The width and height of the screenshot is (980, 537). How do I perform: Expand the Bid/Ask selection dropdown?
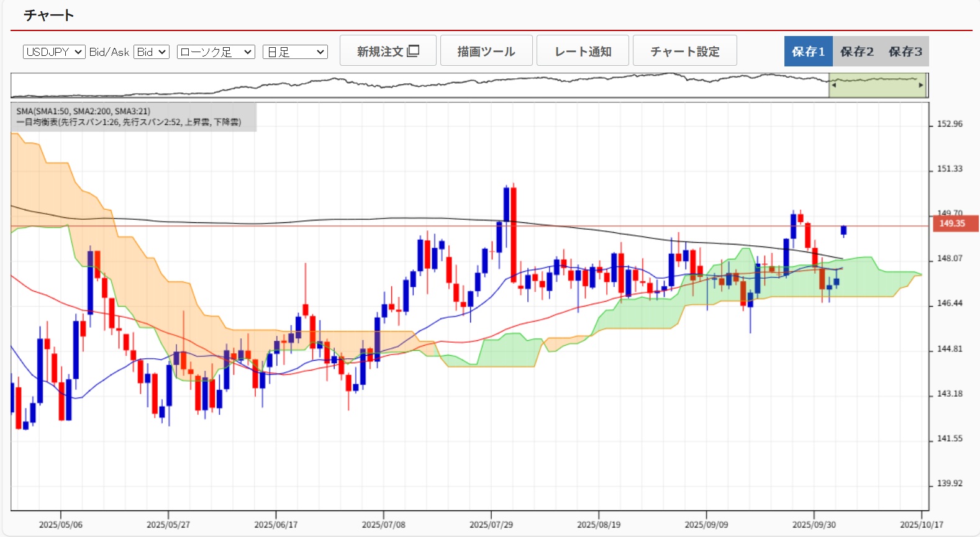pos(152,52)
